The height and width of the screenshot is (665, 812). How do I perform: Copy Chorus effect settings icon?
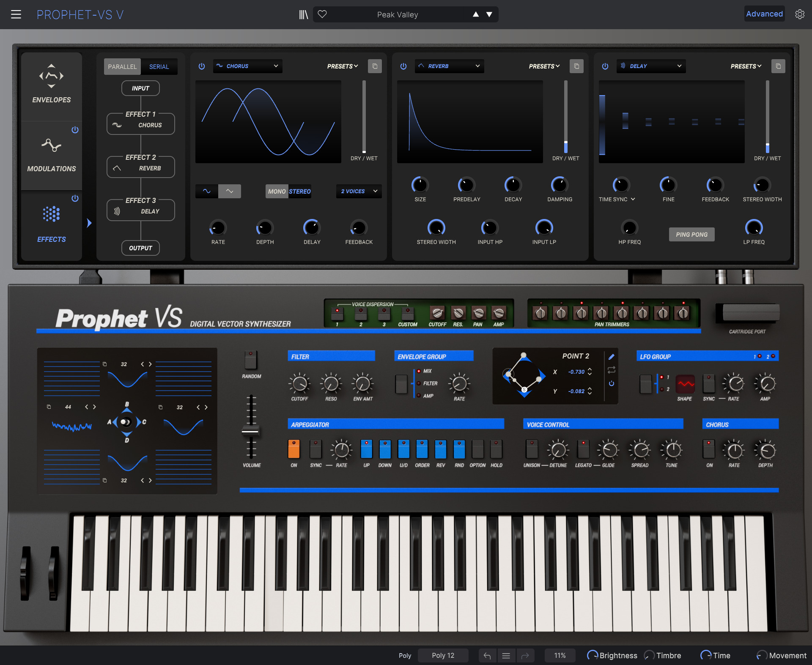pyautogui.click(x=375, y=66)
